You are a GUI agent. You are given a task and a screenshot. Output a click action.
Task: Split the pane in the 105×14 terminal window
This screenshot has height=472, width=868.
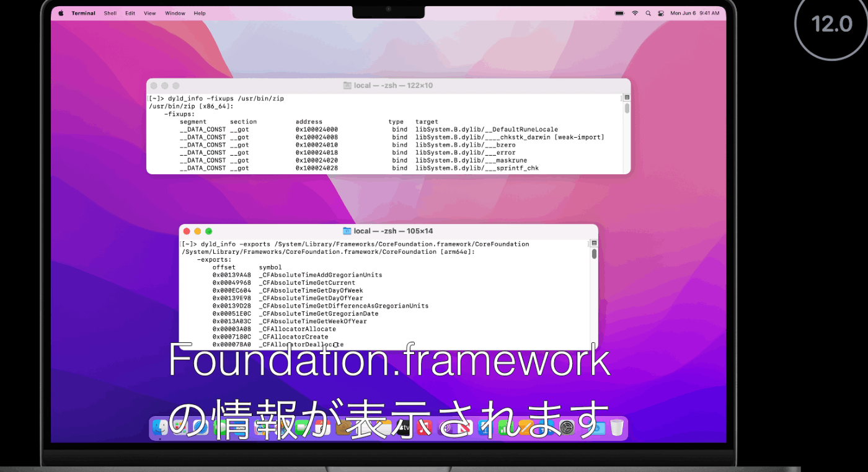point(594,244)
